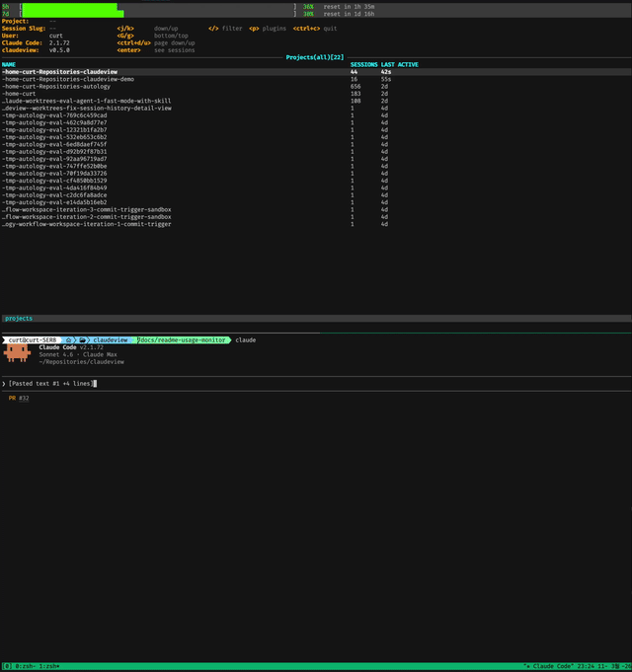632x672 pixels.
Task: Click the LAST ACTIVE column header
Action: click(x=399, y=65)
